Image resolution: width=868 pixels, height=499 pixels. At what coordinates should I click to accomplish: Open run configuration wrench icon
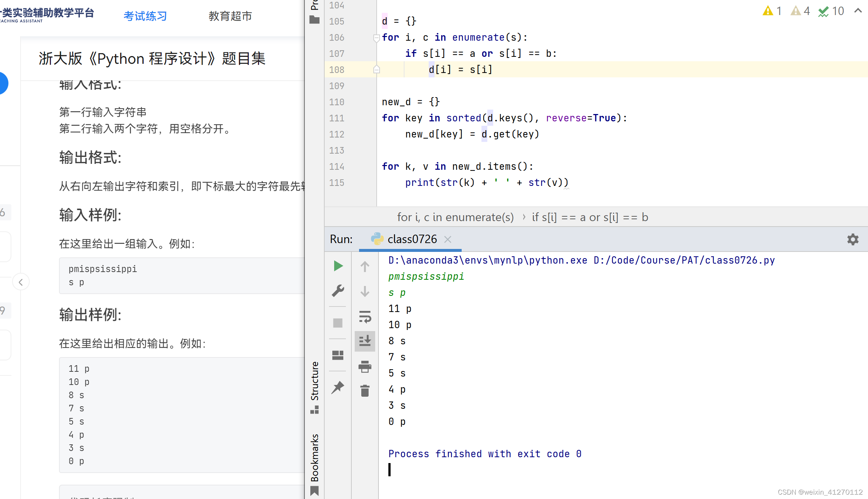click(338, 291)
